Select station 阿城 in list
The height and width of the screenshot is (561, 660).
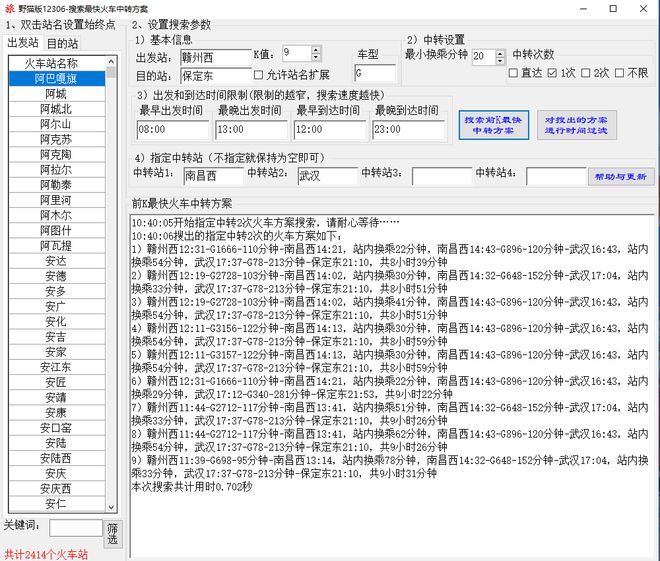(x=57, y=94)
